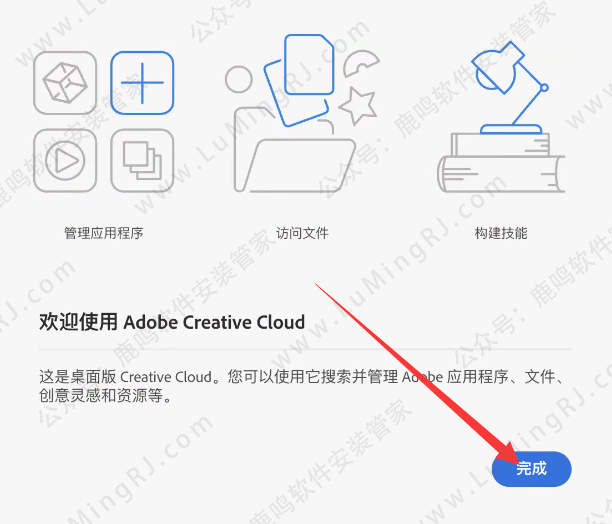Screen dimensions: 612x524
Task: Click the 构建技能 label
Action: [501, 233]
